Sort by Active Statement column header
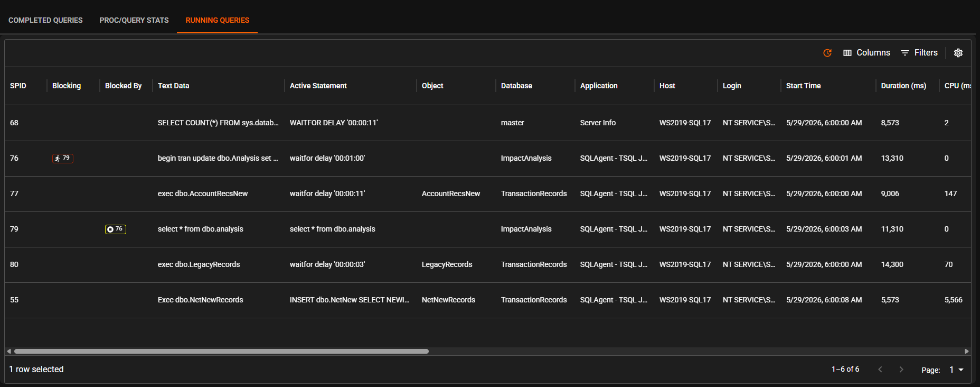 coord(318,86)
